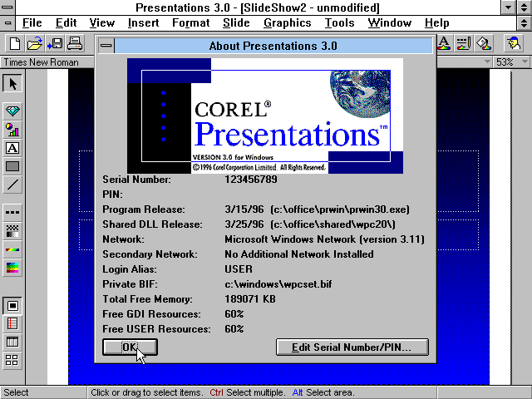Click the About Presentations 3.0 title bar
The image size is (532, 399).
[x=273, y=46]
